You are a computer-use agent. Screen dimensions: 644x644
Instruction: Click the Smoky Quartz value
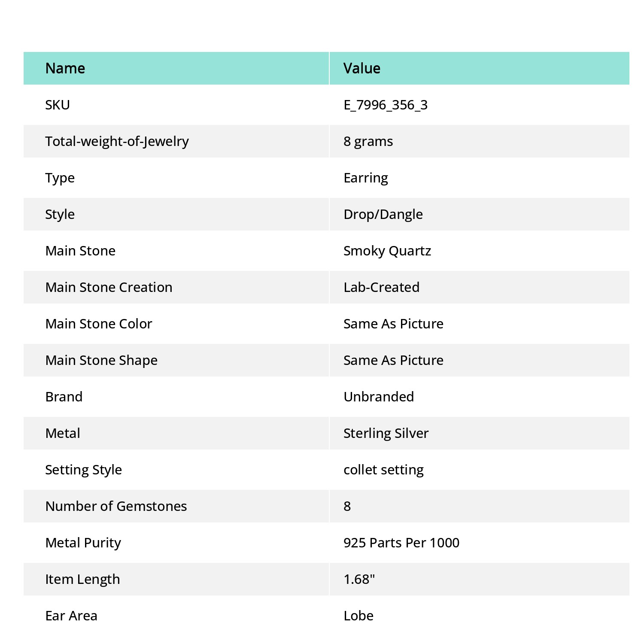(x=387, y=251)
